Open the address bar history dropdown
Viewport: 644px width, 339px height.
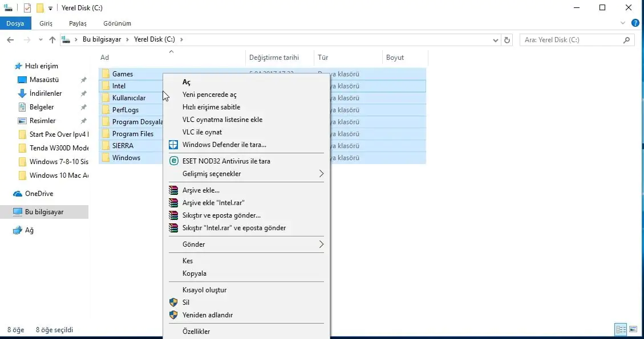coord(495,40)
